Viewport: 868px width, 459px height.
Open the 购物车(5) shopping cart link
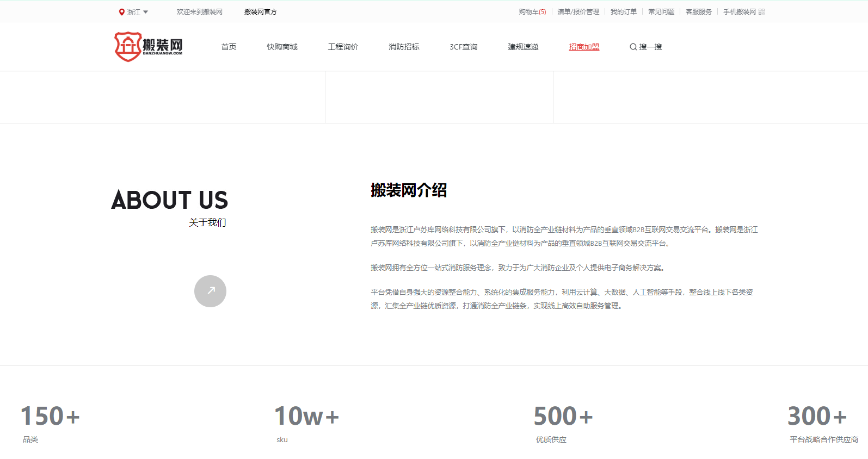532,12
